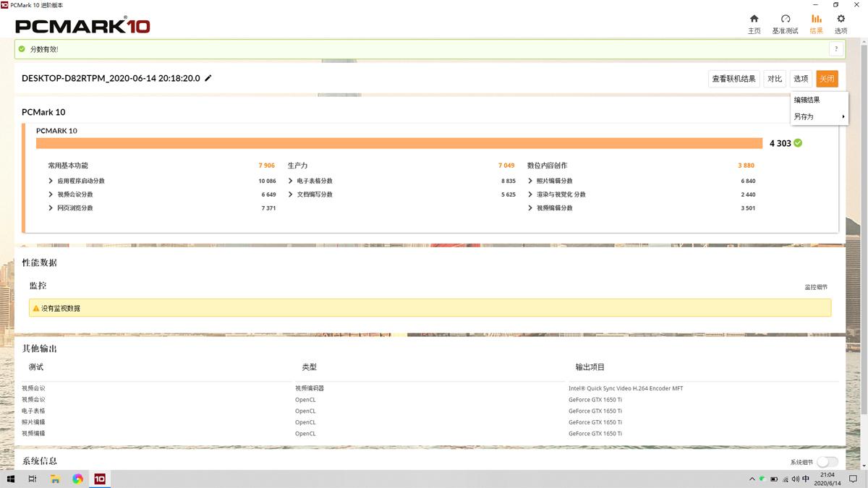Switch to the 基准测试 benchmark tab
The height and width of the screenshot is (488, 868).
[x=785, y=23]
